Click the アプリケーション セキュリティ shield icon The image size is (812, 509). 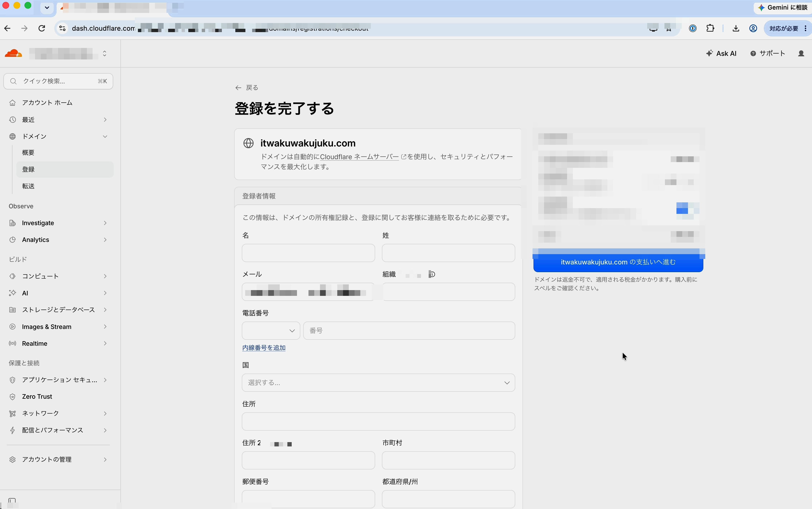pyautogui.click(x=12, y=380)
